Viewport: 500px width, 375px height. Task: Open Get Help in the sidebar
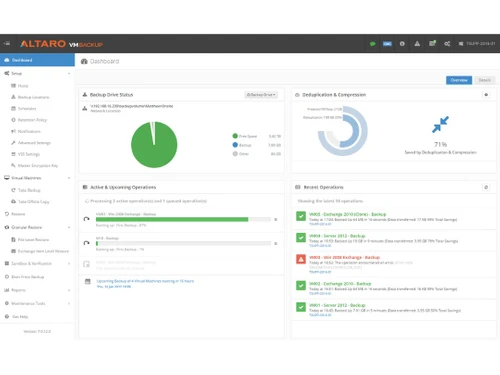(20, 316)
